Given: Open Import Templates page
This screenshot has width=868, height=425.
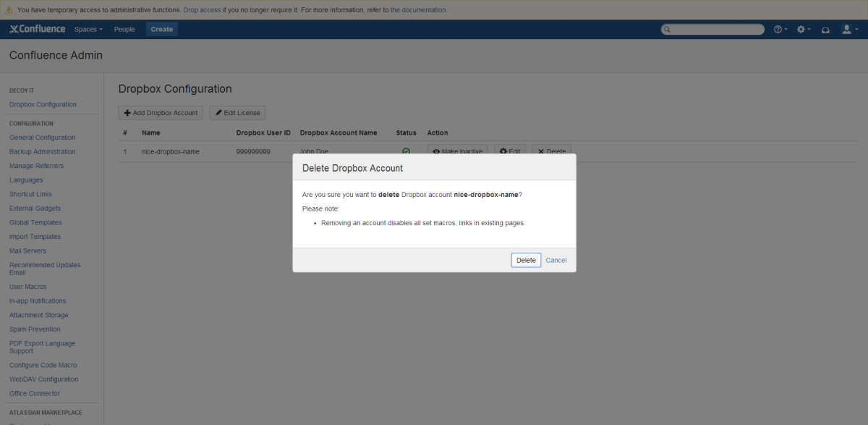Looking at the screenshot, I should coord(35,237).
